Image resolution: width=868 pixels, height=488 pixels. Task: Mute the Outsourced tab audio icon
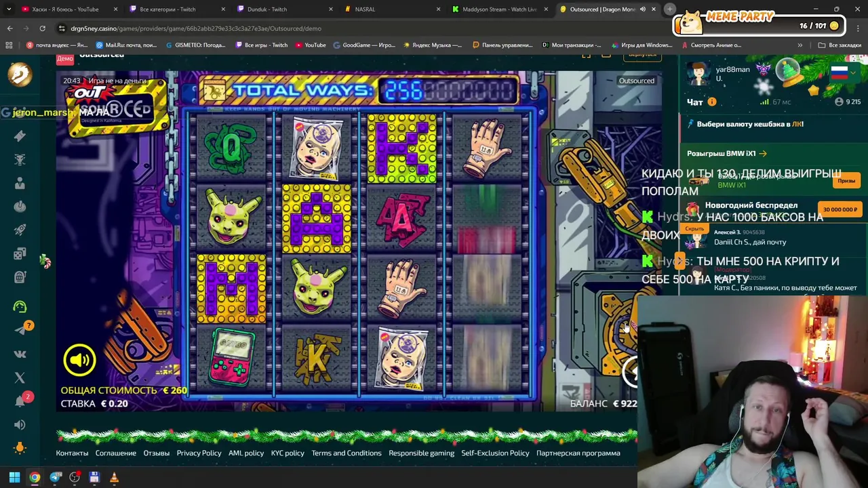click(x=642, y=9)
